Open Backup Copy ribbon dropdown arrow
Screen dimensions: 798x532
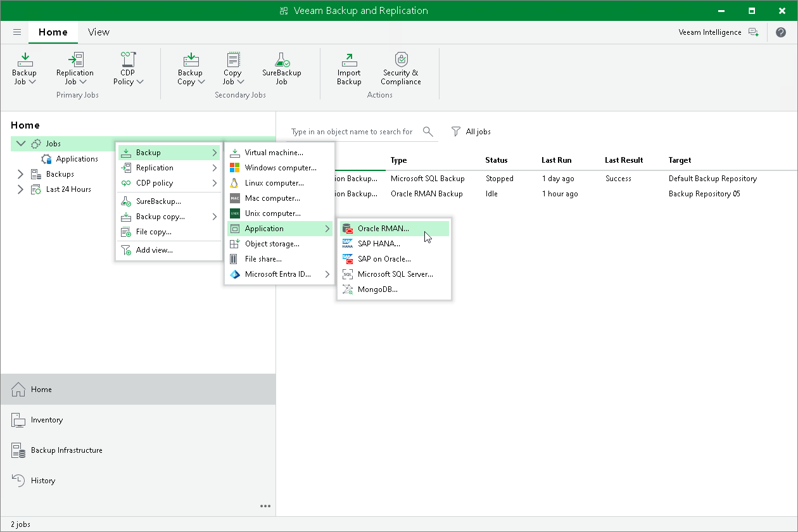(x=201, y=82)
